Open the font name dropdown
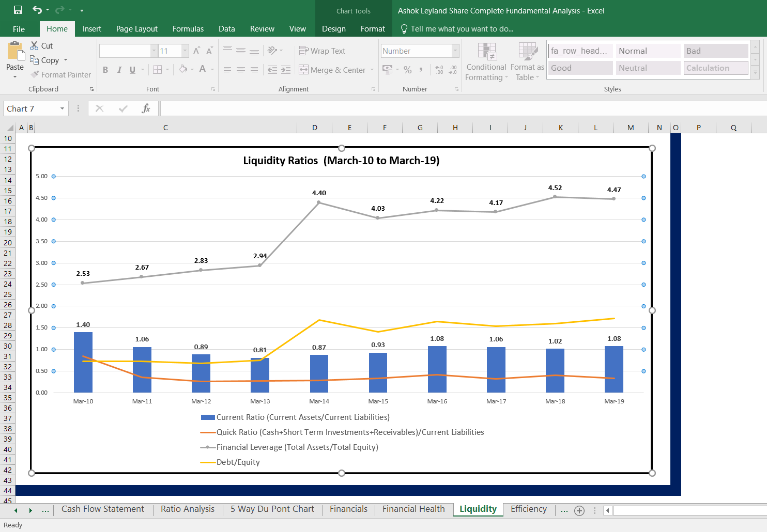Image resolution: width=767 pixels, height=532 pixels. tap(154, 51)
